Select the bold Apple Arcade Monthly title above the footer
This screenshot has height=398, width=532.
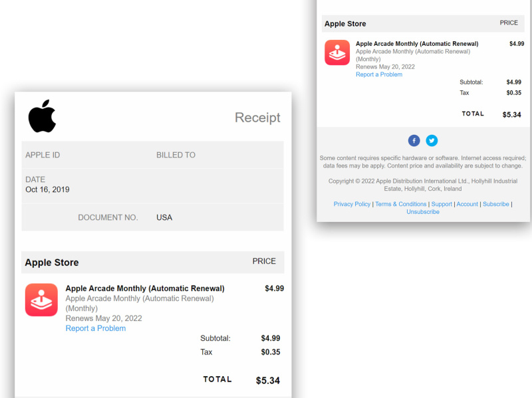(417, 44)
